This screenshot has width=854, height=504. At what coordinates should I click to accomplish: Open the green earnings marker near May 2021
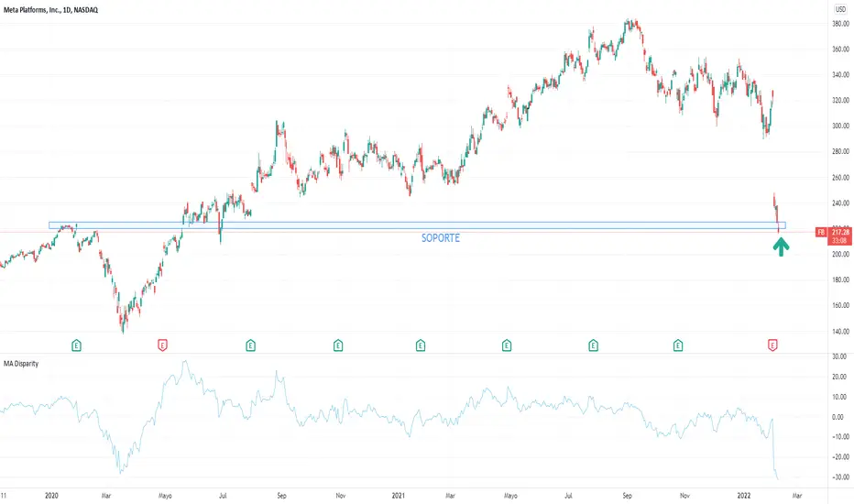point(507,345)
